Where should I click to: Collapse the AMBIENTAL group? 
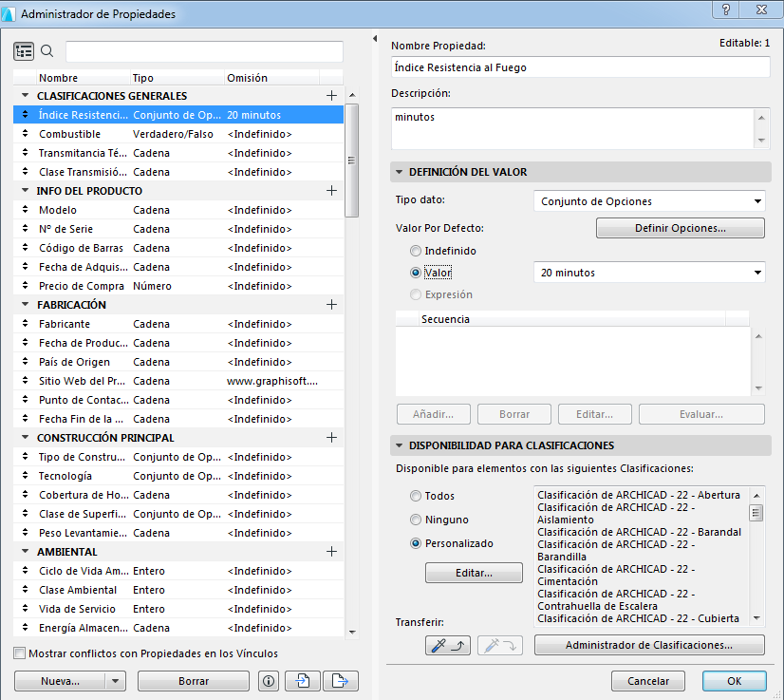pyautogui.click(x=25, y=552)
